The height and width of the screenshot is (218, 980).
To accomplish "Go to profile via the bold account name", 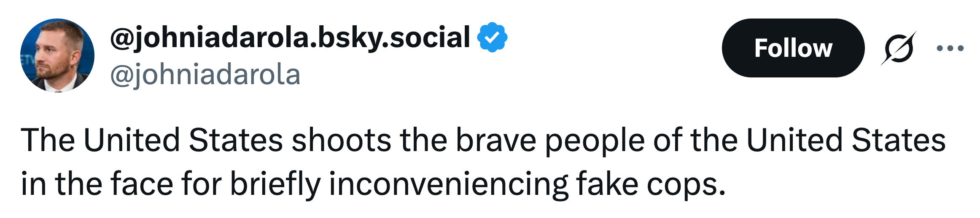I will click(290, 37).
